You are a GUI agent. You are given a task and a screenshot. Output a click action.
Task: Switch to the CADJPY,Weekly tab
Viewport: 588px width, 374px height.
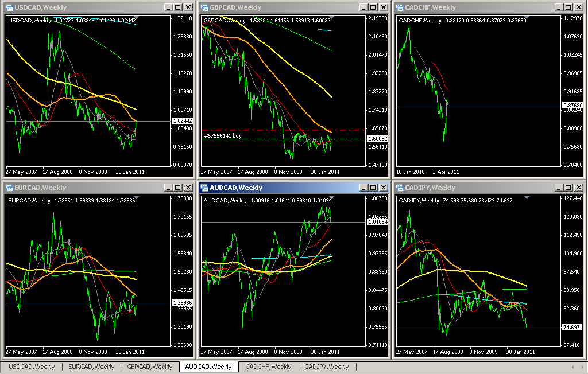[327, 367]
